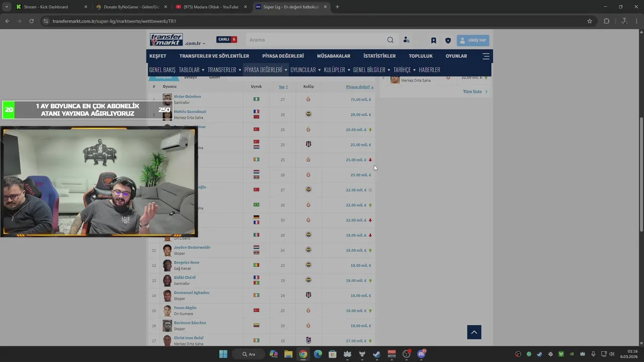This screenshot has width=644, height=362.
Task: Expand the KULÜPLER dropdown
Action: click(337, 70)
